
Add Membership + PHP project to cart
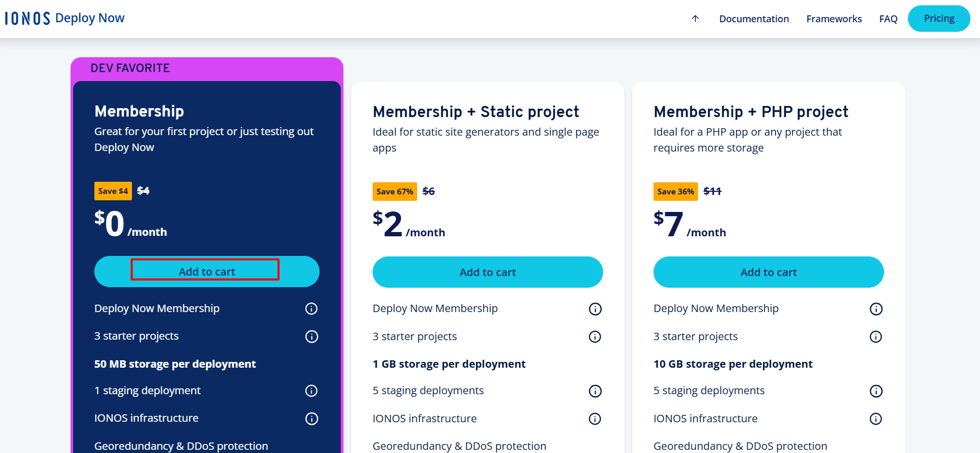pos(769,272)
